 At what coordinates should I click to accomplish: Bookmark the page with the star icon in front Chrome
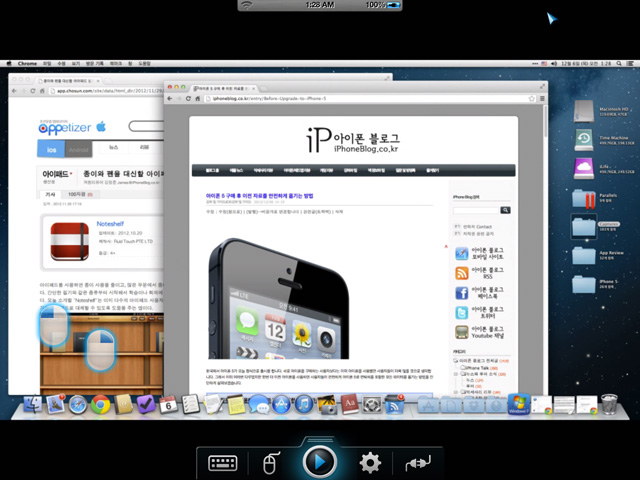531,98
